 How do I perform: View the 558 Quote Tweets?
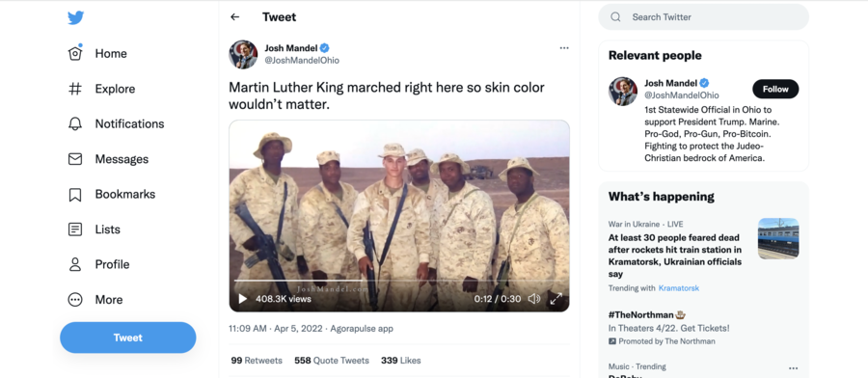[332, 361]
